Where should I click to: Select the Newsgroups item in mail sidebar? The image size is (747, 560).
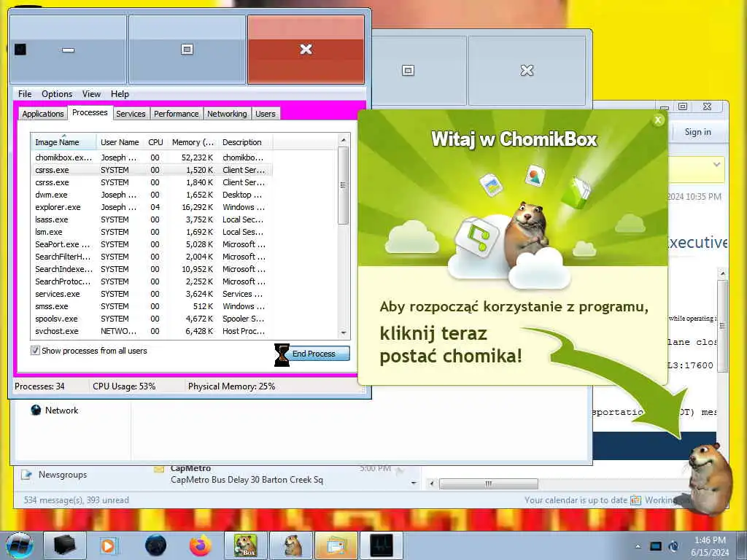pyautogui.click(x=63, y=474)
